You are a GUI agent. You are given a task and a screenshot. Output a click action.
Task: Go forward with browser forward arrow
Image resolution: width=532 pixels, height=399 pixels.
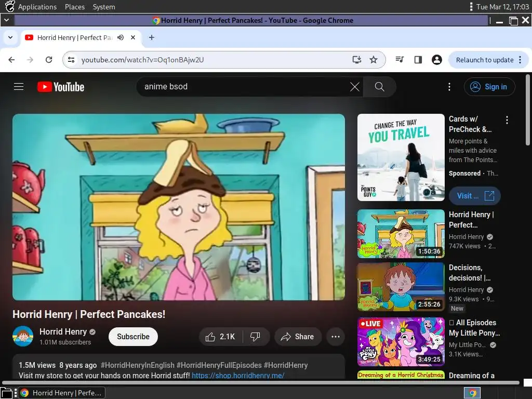[30, 60]
